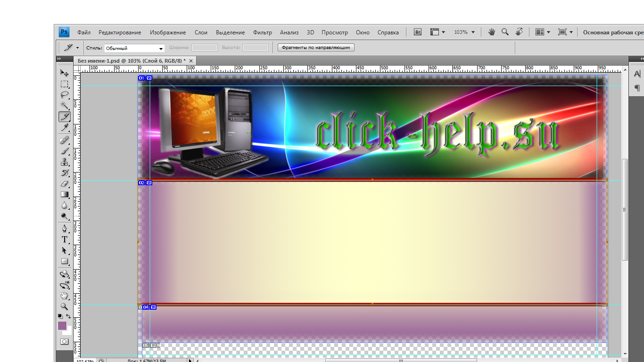Select the Pen tool

64,229
